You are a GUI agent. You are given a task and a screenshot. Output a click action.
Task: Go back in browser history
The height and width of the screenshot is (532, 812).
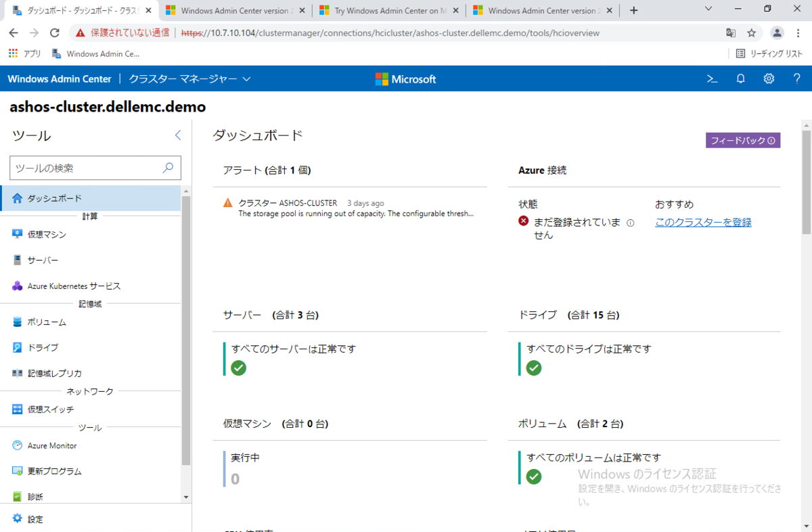tap(14, 32)
